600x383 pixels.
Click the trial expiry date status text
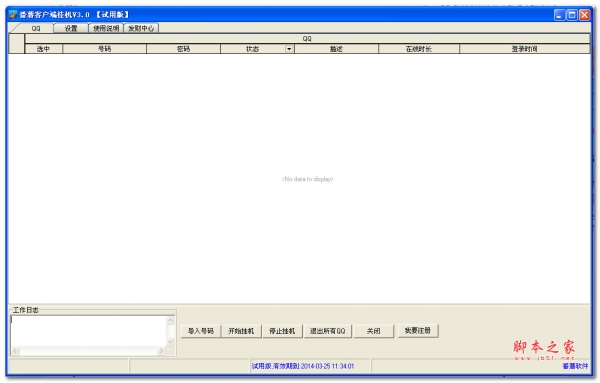(x=303, y=366)
